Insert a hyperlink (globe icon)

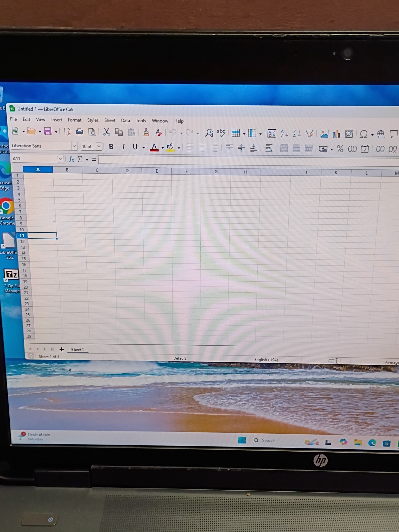[381, 134]
